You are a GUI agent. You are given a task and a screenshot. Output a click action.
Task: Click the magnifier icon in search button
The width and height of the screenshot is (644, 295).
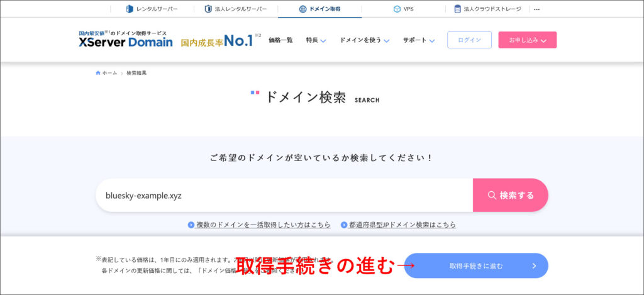coord(492,195)
